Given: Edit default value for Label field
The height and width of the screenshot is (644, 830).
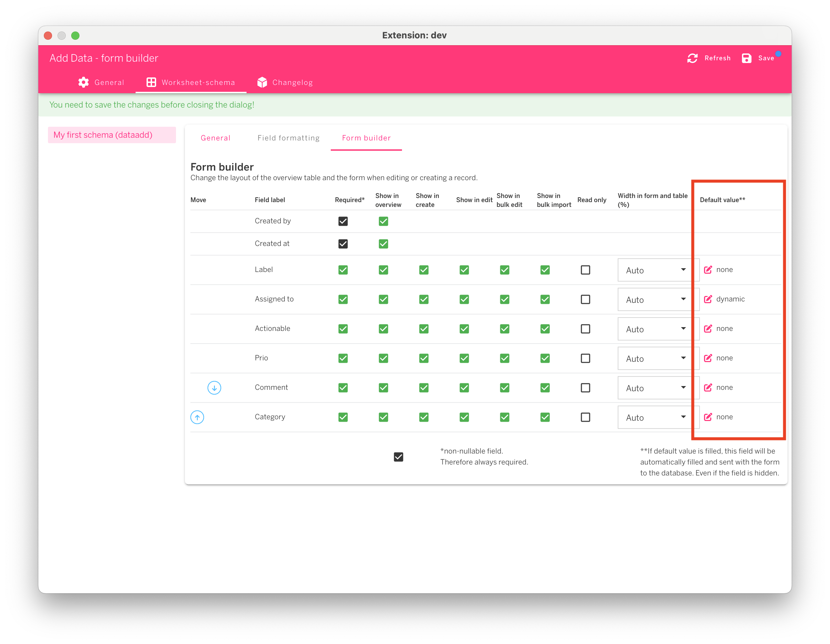Looking at the screenshot, I should 708,270.
